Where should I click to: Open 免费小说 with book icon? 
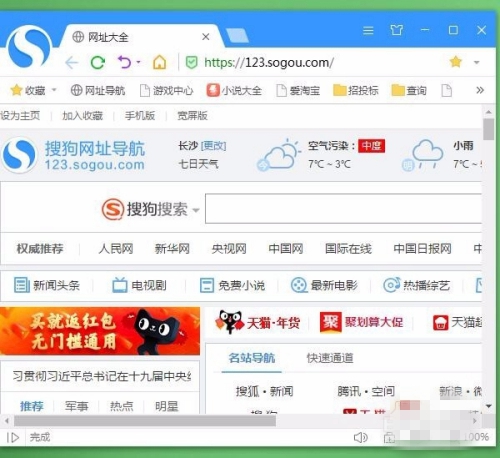pyautogui.click(x=232, y=285)
